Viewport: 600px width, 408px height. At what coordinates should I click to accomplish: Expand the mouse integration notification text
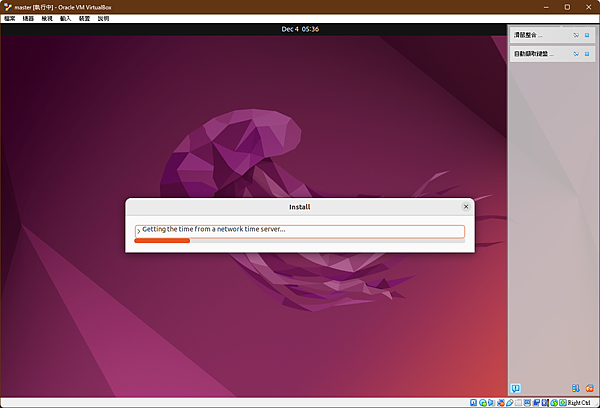tap(528, 35)
